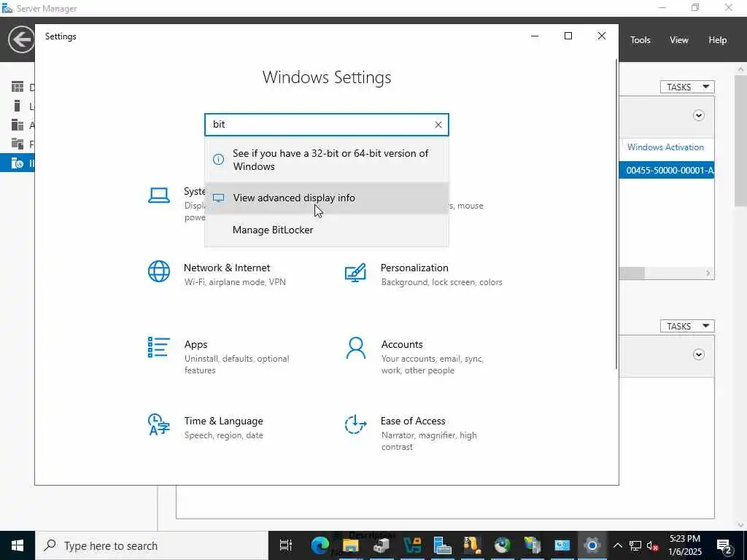747x560 pixels.
Task: Launch Microsoft Edge from the taskbar
Action: [320, 545]
